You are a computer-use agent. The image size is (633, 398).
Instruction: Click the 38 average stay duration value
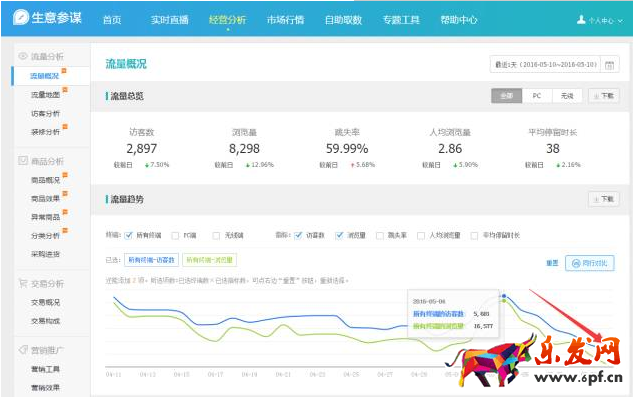pos(553,149)
